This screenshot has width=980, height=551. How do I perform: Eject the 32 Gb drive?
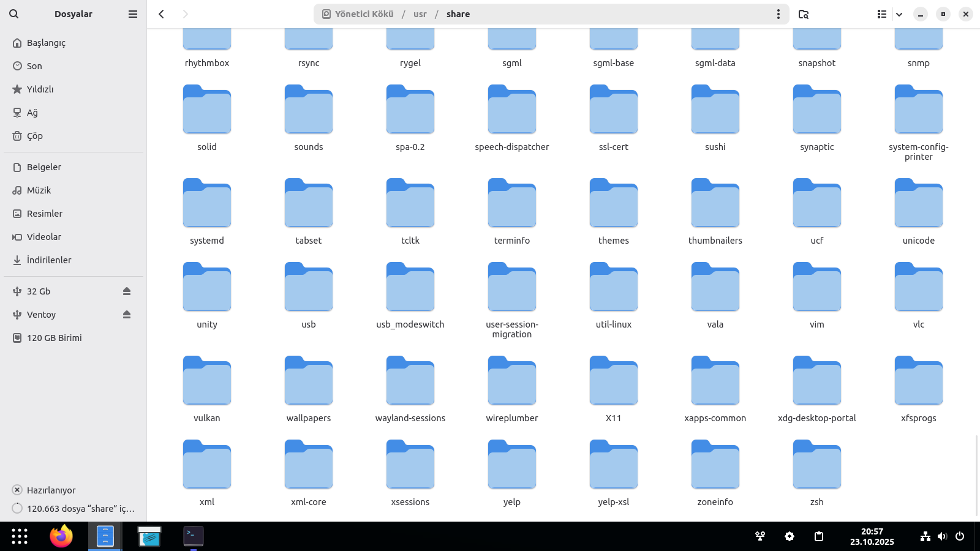click(x=127, y=291)
